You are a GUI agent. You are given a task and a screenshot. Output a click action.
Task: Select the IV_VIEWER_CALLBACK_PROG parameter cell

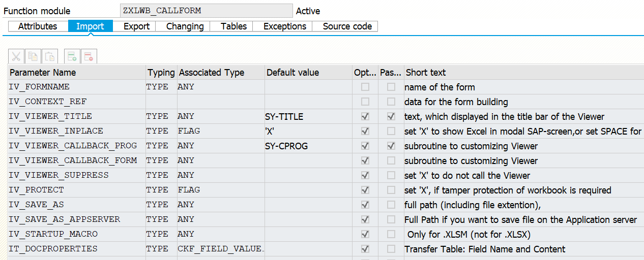(x=77, y=146)
